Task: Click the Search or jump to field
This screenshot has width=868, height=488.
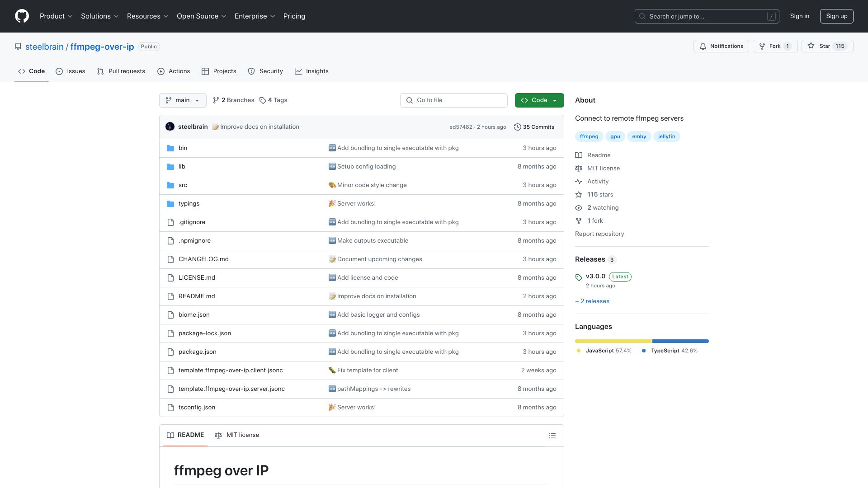Action: (x=707, y=16)
